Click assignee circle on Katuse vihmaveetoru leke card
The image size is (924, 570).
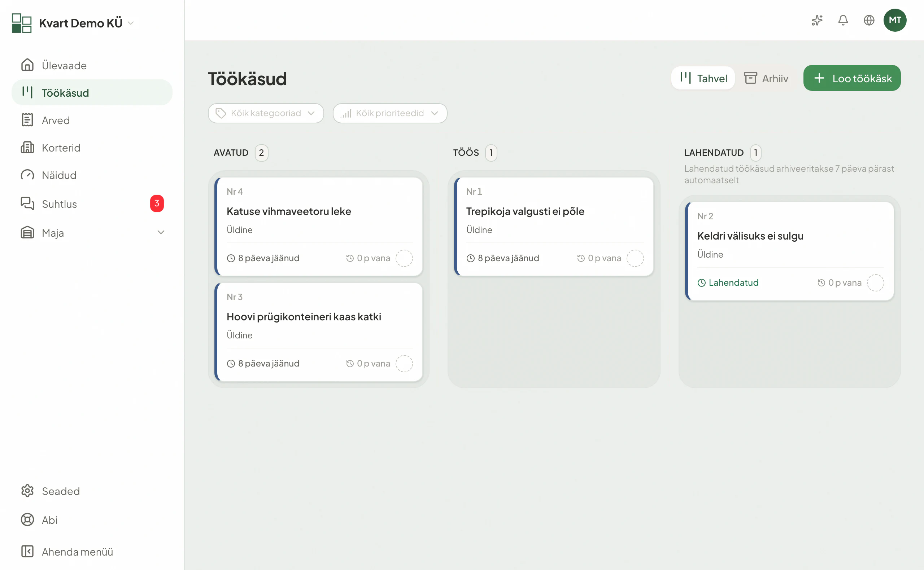point(404,258)
